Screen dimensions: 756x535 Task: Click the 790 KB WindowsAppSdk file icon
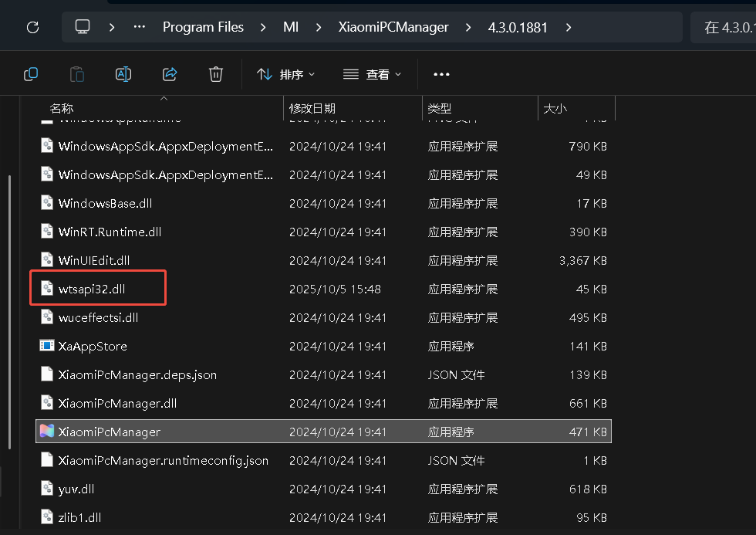tap(47, 146)
